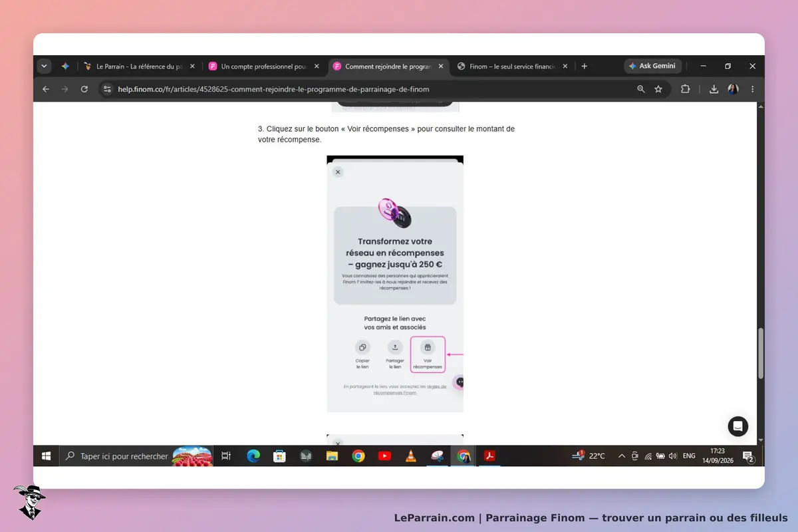Screen dimensions: 798x532
Task: Launch VLC media player from the taskbar
Action: [411, 456]
